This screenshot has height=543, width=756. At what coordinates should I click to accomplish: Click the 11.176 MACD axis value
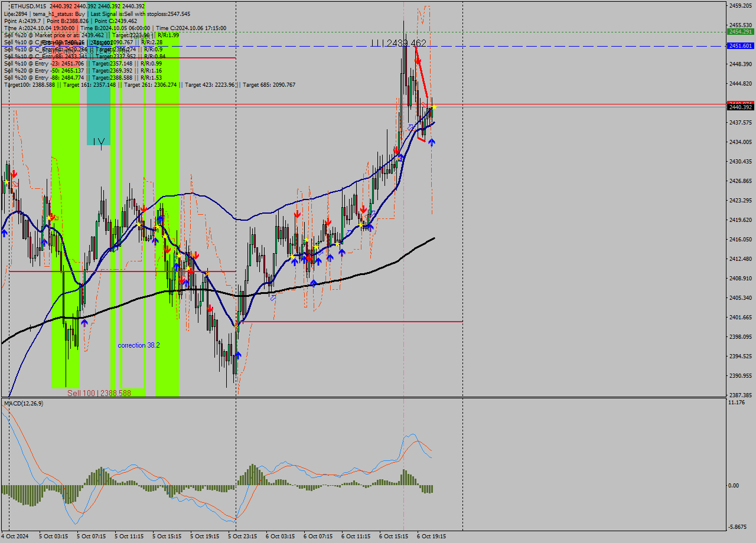coord(737,402)
